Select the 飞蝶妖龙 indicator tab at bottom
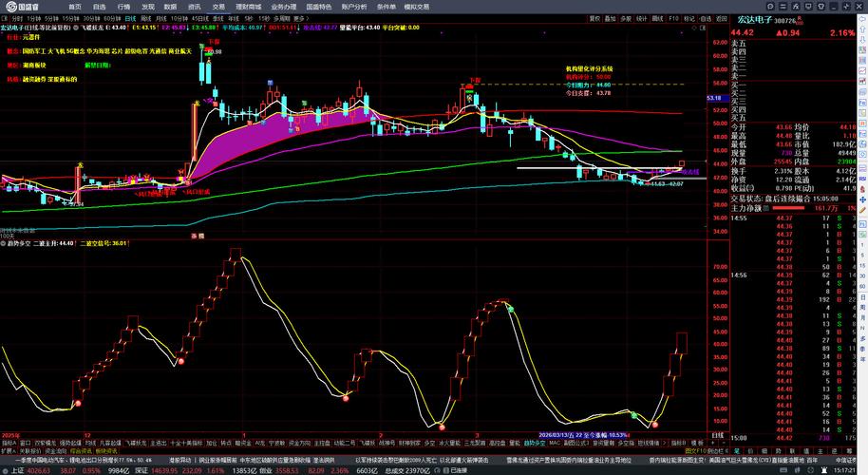868x475 pixels. click(x=136, y=443)
